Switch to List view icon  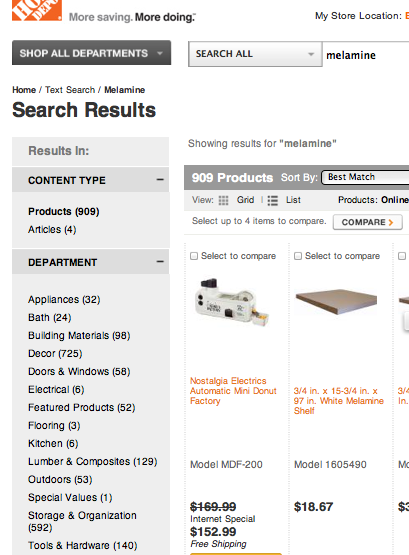pyautogui.click(x=272, y=200)
